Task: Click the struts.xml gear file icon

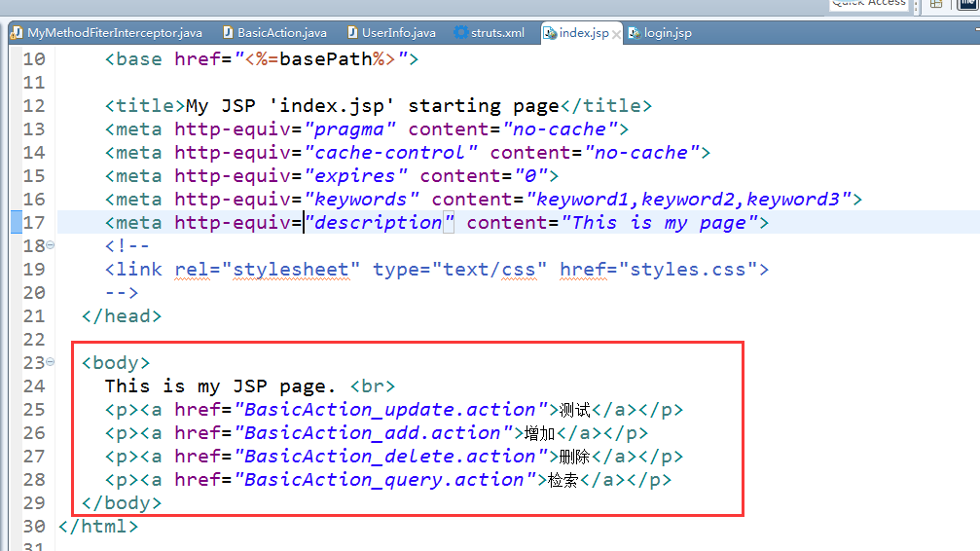Action: click(x=460, y=32)
